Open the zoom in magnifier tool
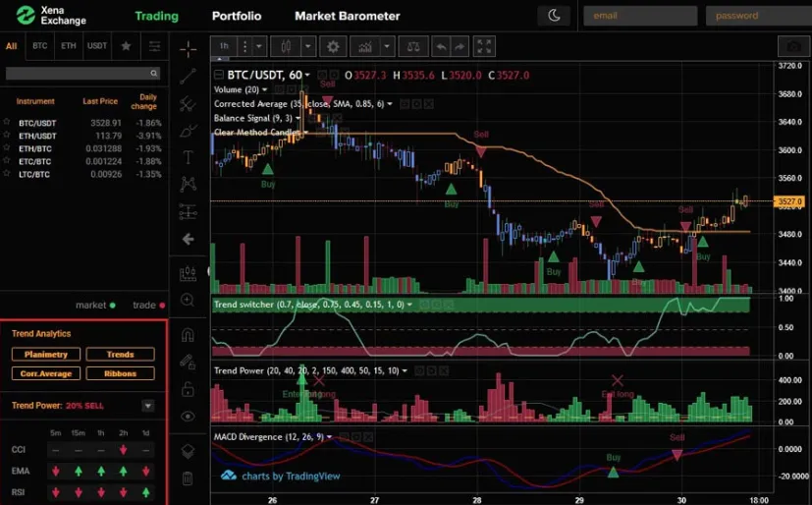Viewport: 812px width, 505px height. pos(188,300)
